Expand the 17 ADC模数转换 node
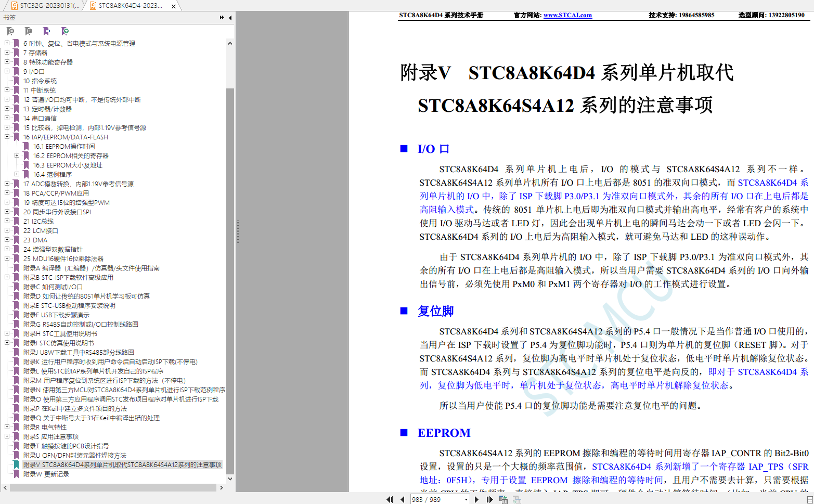Screen dimensions: 814x504 click(x=7, y=184)
